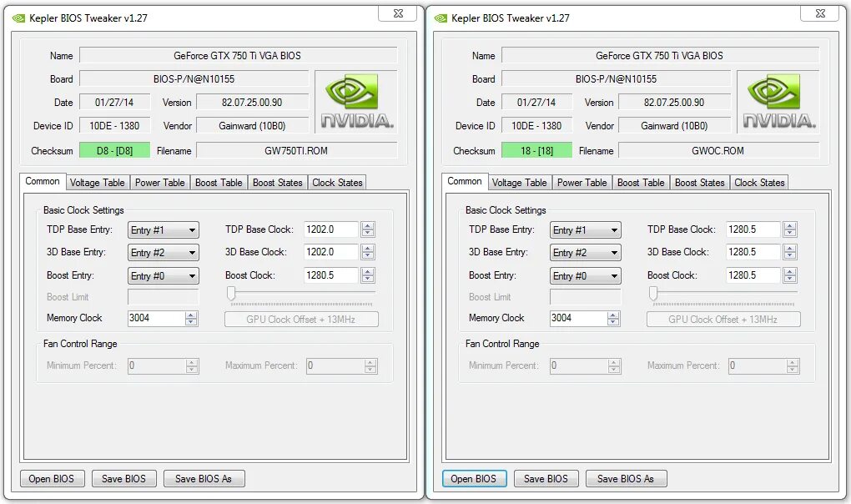The width and height of the screenshot is (851, 504).
Task: Click Memory Clock field in right window
Action: [x=578, y=319]
